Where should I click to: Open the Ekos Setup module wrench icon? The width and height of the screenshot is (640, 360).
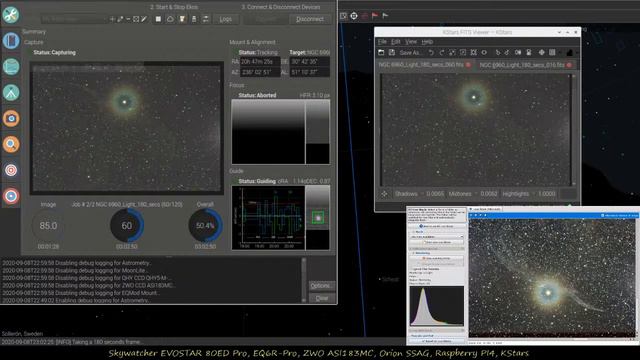[11, 15]
